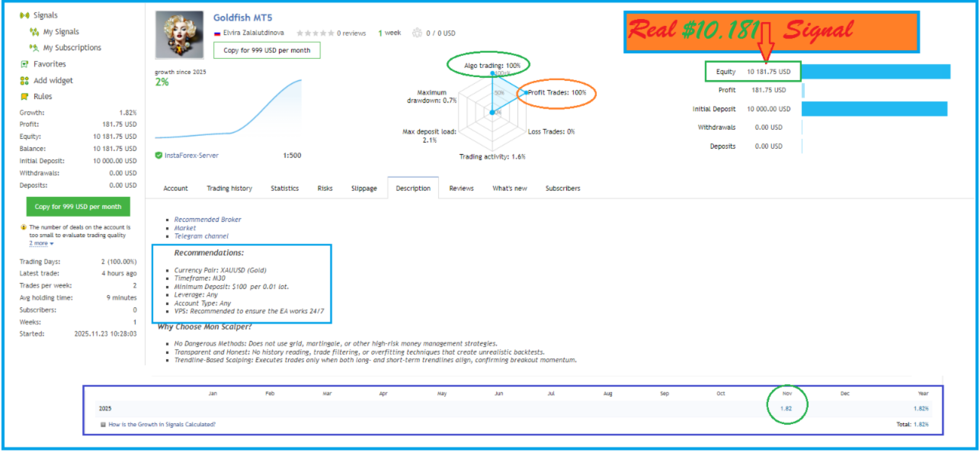The height and width of the screenshot is (453, 980).
Task: Open the Recommended Broker link
Action: coord(207,220)
